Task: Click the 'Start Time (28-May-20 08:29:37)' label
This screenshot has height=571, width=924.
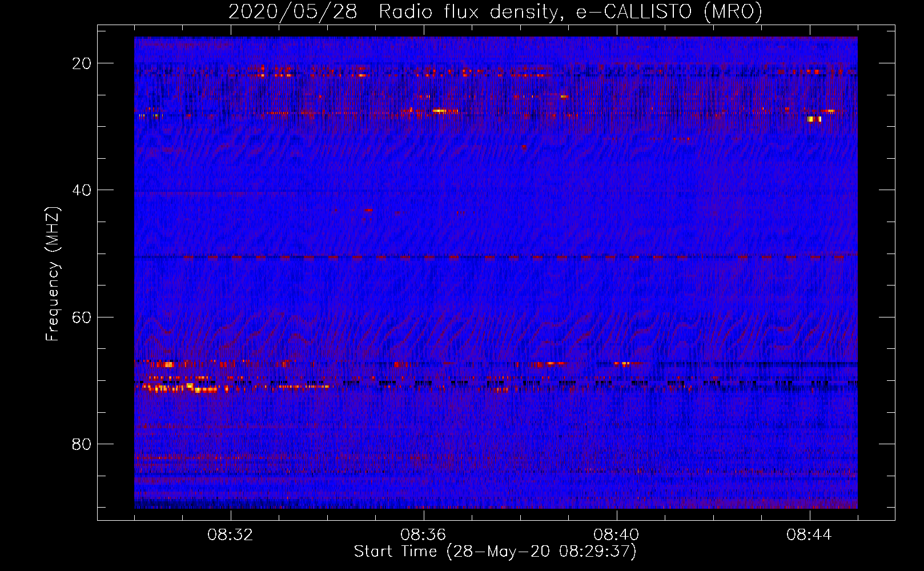Action: (x=495, y=552)
